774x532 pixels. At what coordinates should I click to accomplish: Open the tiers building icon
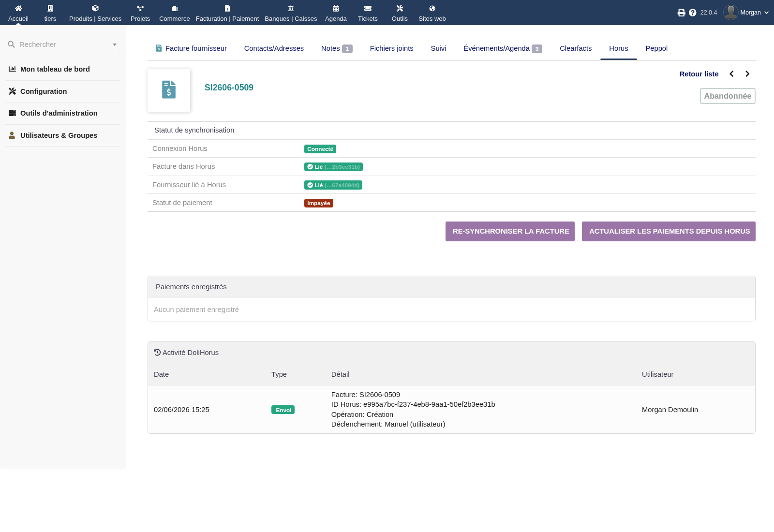click(x=50, y=8)
